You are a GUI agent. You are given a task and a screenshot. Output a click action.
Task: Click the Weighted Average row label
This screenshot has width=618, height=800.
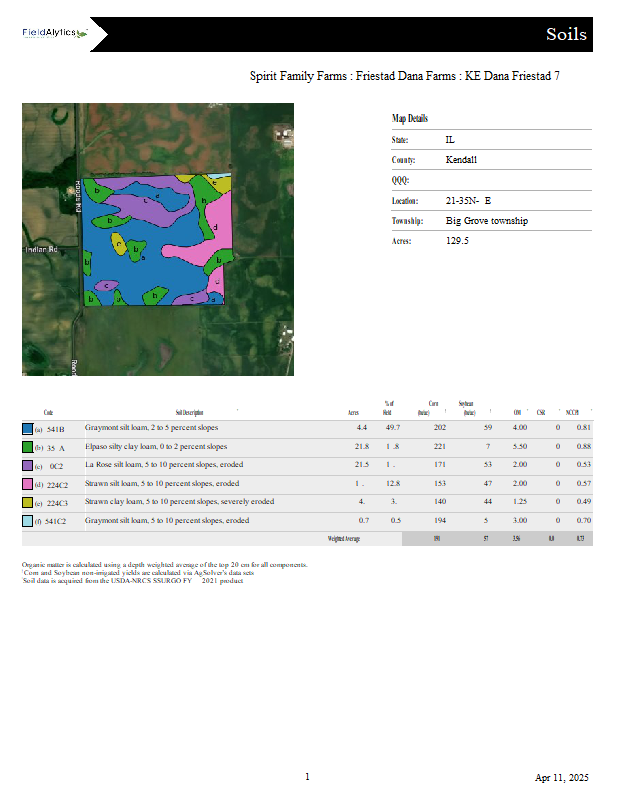point(343,538)
